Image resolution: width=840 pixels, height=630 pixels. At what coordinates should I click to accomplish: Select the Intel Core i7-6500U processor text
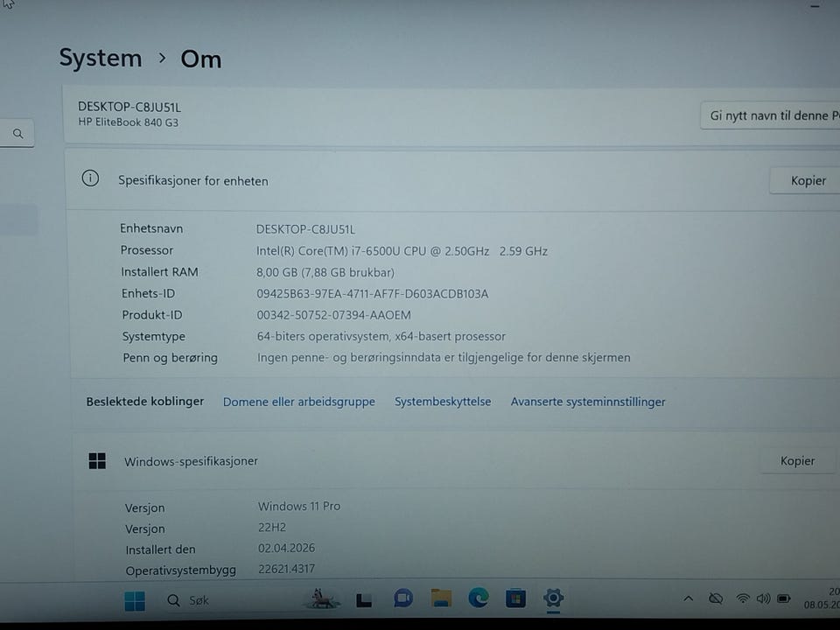(x=402, y=251)
